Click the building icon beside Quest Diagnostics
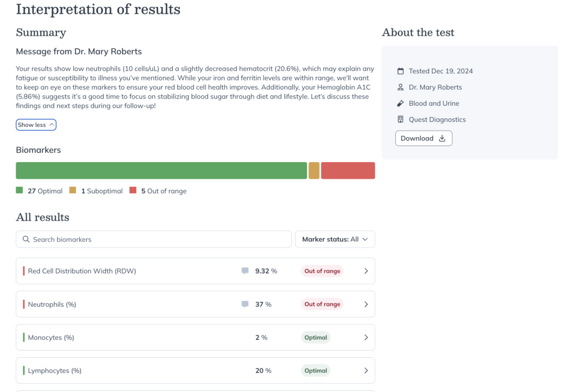Image resolution: width=567 pixels, height=392 pixels. pos(401,120)
